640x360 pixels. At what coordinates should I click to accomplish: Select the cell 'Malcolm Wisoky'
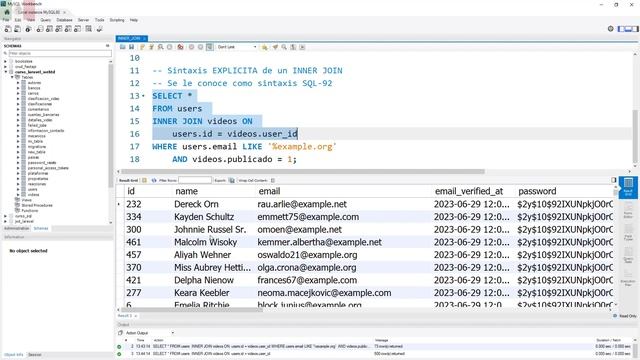pos(205,242)
